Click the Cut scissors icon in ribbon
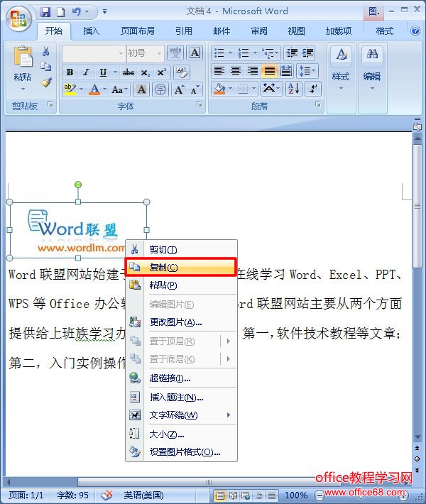Screen dimensions: 426x504 coord(46,51)
